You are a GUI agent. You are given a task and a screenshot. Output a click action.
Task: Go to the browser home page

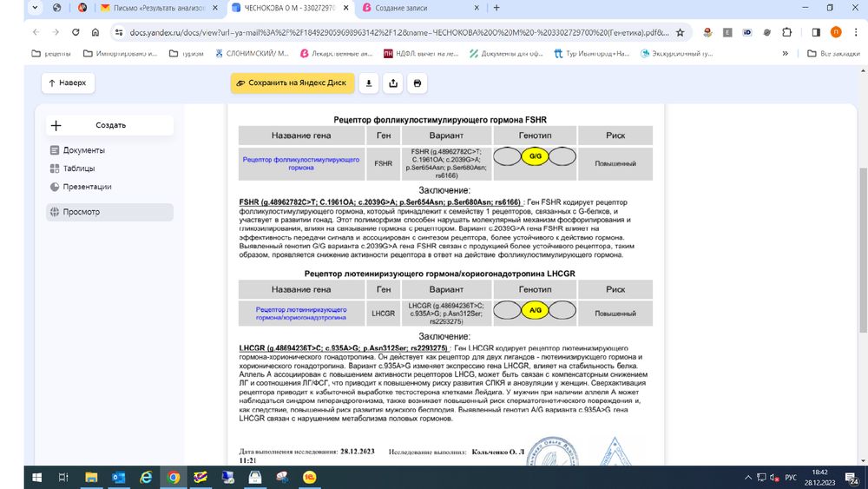tap(95, 32)
